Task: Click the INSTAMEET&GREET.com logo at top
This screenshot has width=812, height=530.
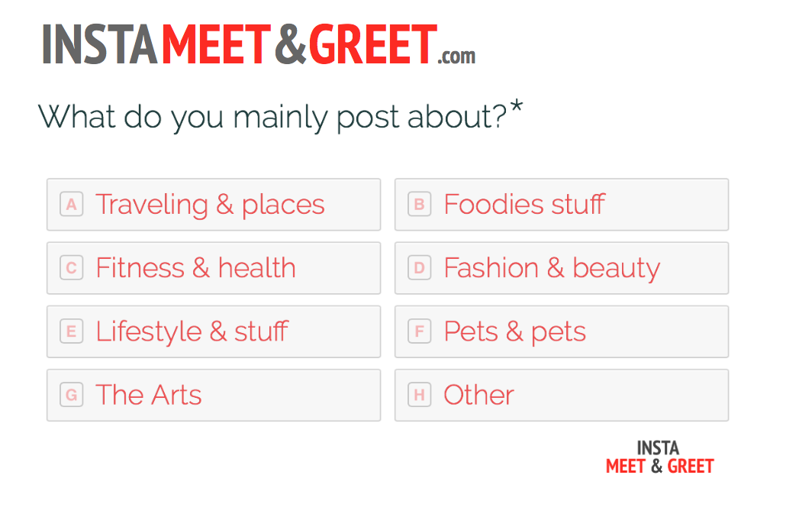Action: coord(258,46)
